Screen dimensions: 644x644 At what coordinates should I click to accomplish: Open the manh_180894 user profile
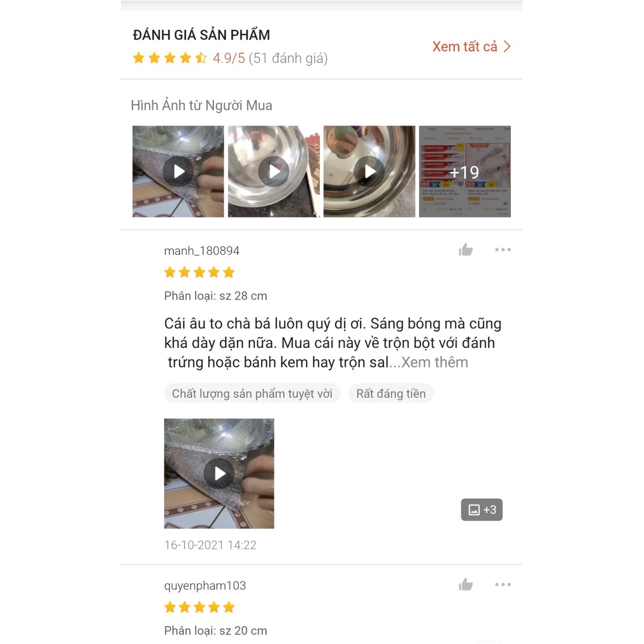click(201, 250)
